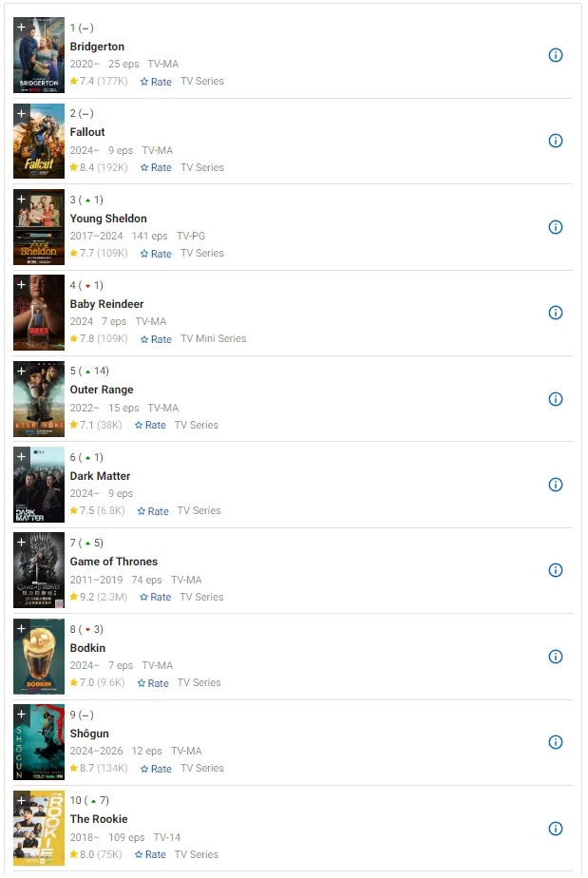Toggle watchlist plus on Bodkin poster
Image resolution: width=588 pixels, height=878 pixels.
pos(21,629)
